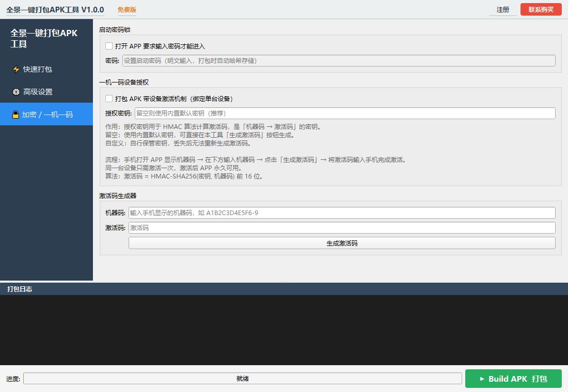
Task: Enable the 打开 APP 要求输入密码才能进入 checkbox
Action: (109, 46)
